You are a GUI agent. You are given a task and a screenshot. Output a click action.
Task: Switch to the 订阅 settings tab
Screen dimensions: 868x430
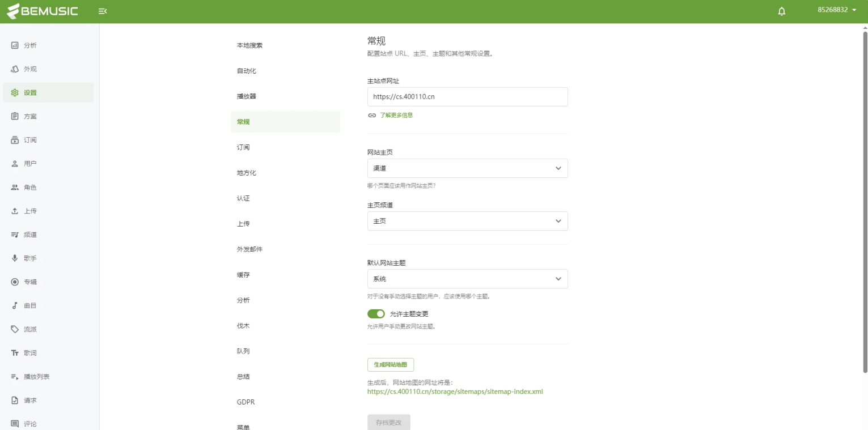(243, 147)
